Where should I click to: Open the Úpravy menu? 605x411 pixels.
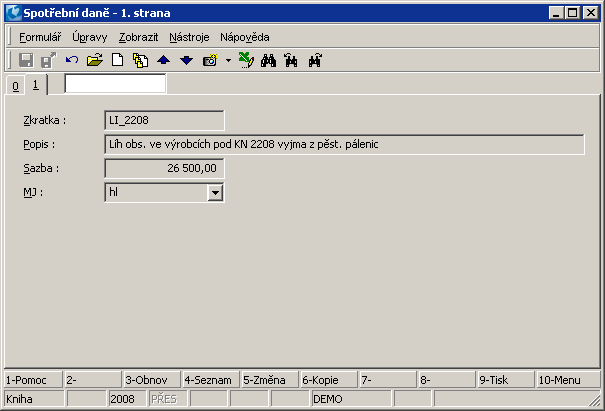coord(90,37)
